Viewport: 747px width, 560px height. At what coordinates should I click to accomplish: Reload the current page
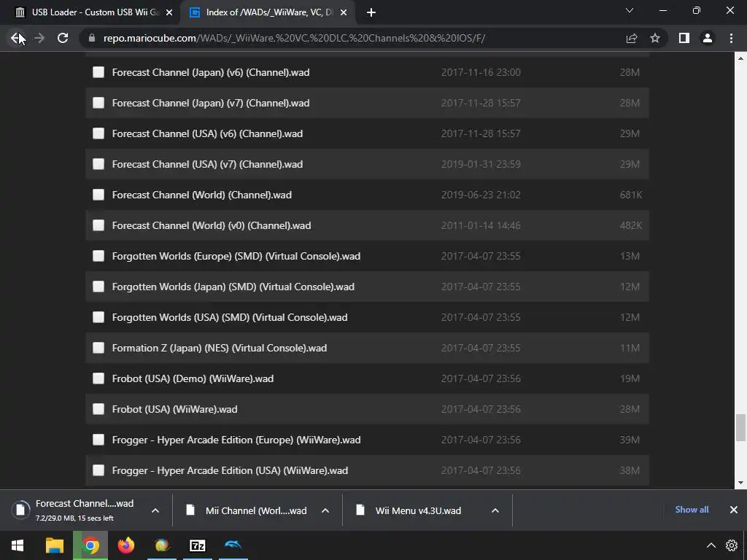[63, 38]
